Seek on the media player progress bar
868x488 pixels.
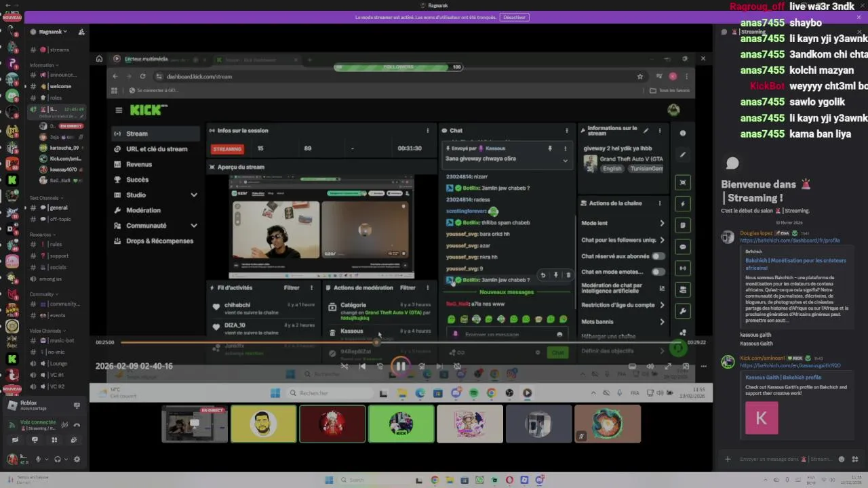[x=400, y=342]
